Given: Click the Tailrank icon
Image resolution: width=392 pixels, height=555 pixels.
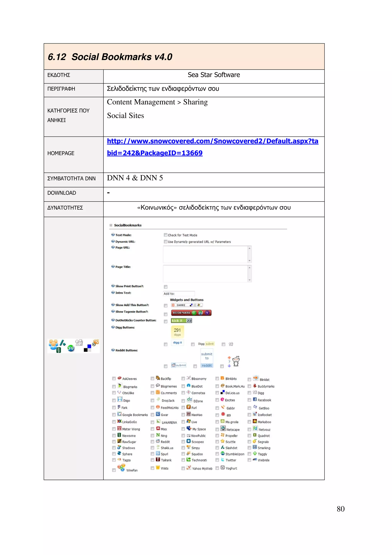Looking at the screenshot, I should (158, 459).
